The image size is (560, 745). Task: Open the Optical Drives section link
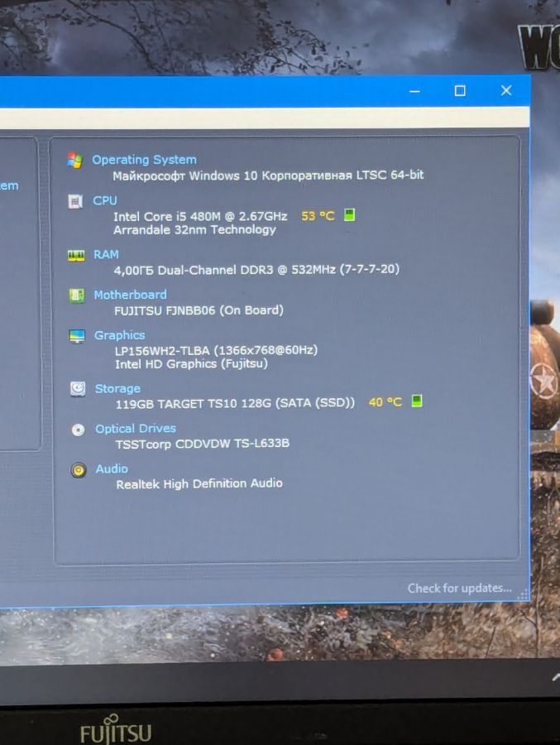(136, 429)
